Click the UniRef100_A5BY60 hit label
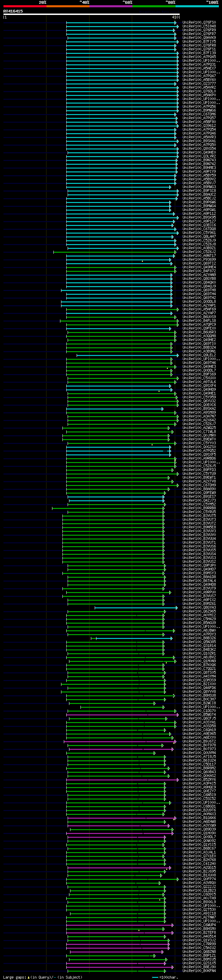Image resolution: width=222 pixels, height=980 pixels. click(x=199, y=80)
